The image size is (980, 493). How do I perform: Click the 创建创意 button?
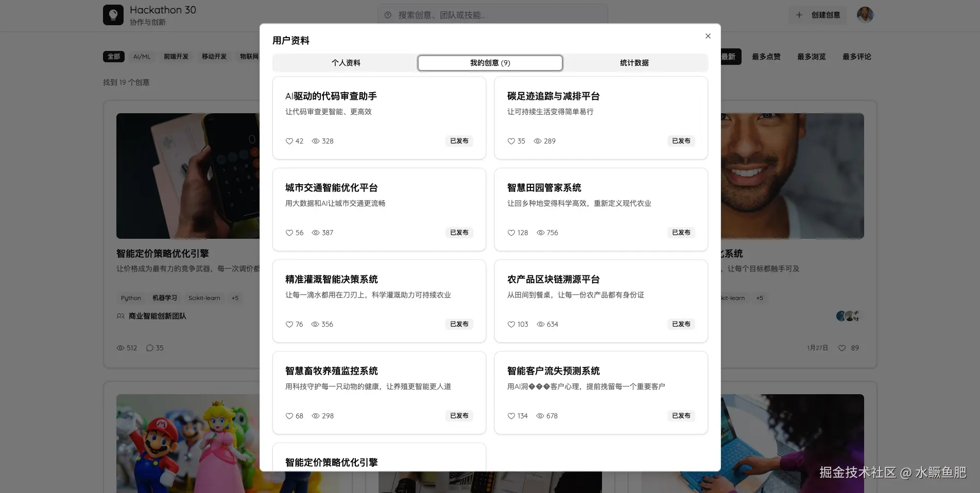point(818,15)
